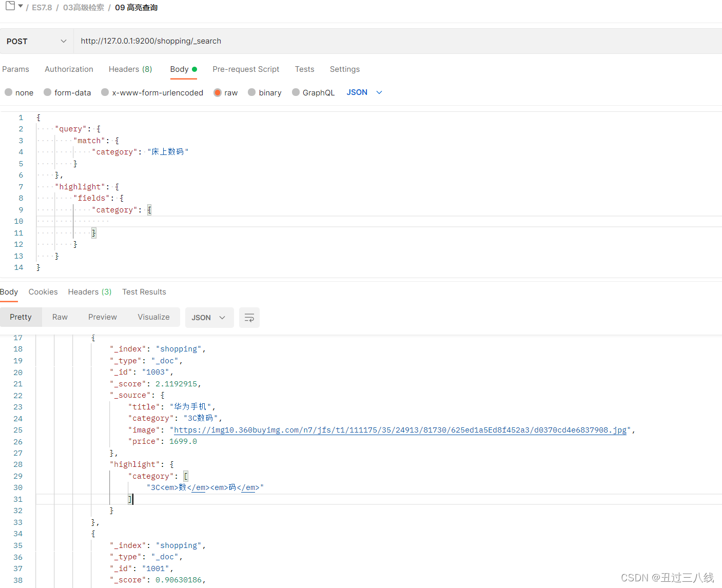Open the Test Results tab

(x=144, y=292)
